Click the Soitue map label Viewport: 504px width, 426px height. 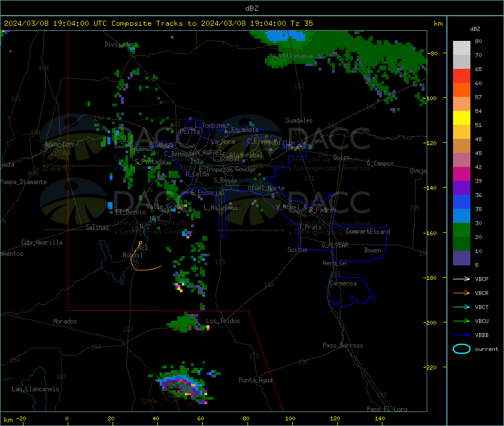click(x=297, y=250)
